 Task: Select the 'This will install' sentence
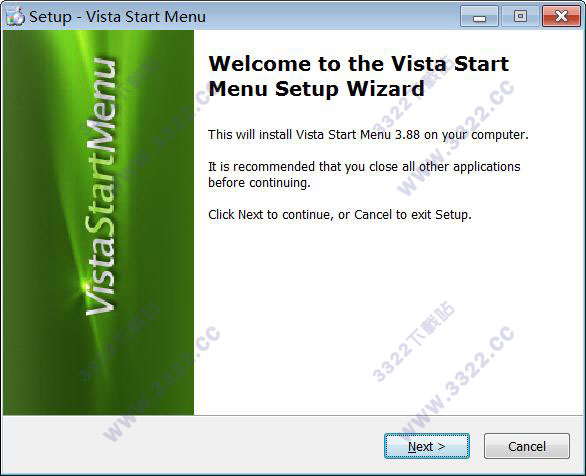368,135
